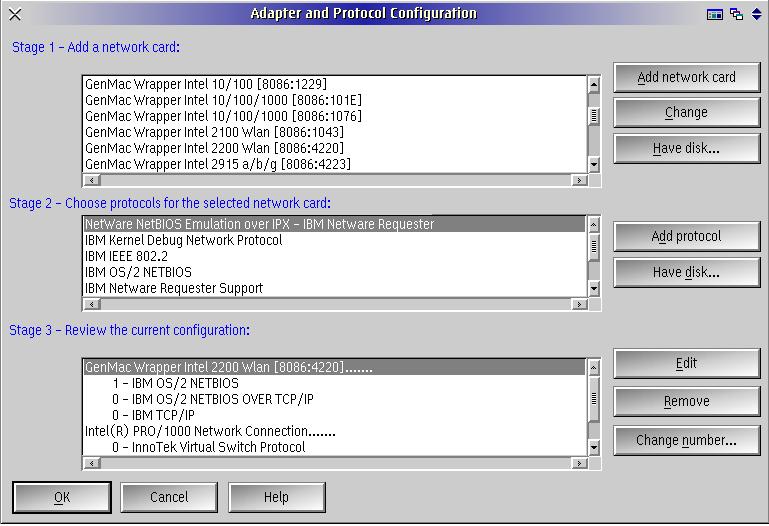Click right arrow of network card horizontal scrollbar
This screenshot has width=769, height=526.
(579, 180)
